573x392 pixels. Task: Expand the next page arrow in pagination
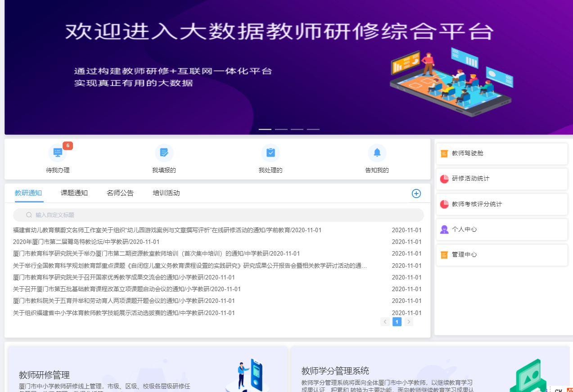point(409,322)
